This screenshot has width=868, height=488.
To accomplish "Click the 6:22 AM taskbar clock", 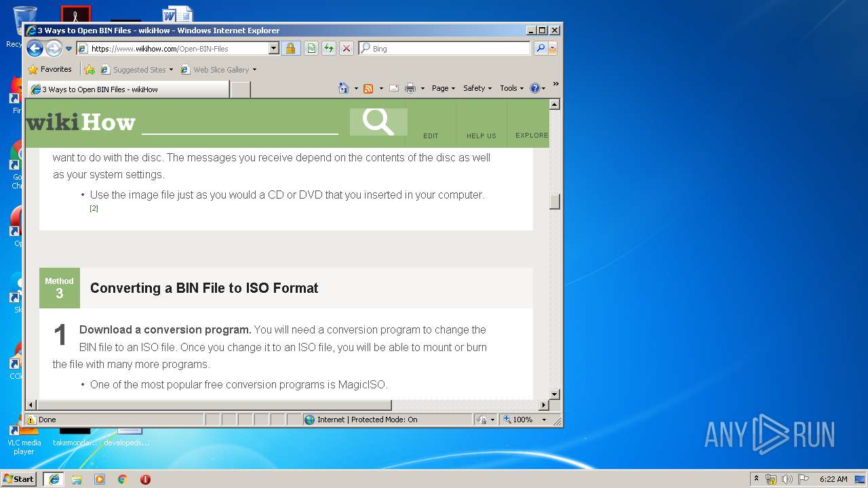I will point(833,479).
